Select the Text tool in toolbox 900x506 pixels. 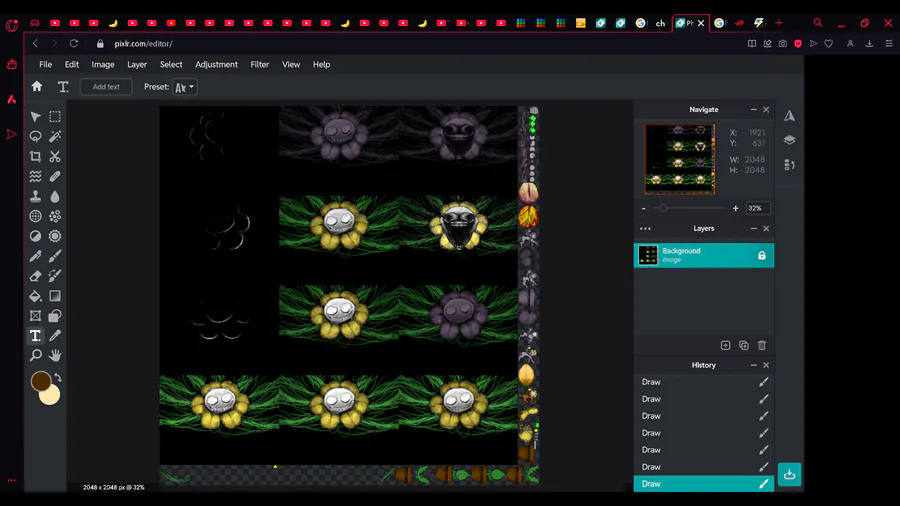(36, 336)
